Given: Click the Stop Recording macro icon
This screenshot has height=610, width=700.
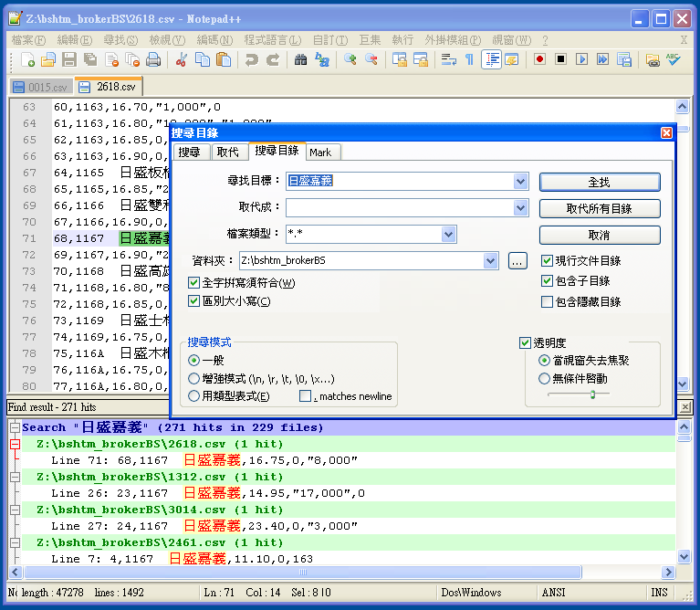Looking at the screenshot, I should click(x=560, y=60).
